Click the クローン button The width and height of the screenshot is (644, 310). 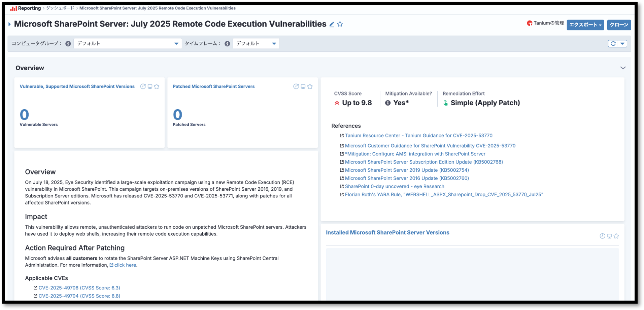[619, 25]
